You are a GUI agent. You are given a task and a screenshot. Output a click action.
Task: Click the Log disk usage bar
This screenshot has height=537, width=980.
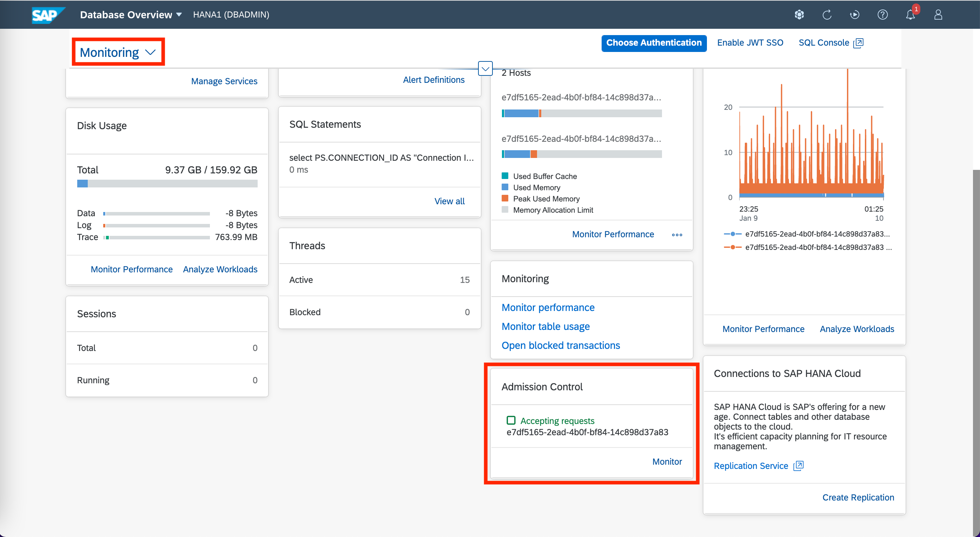coord(156,226)
